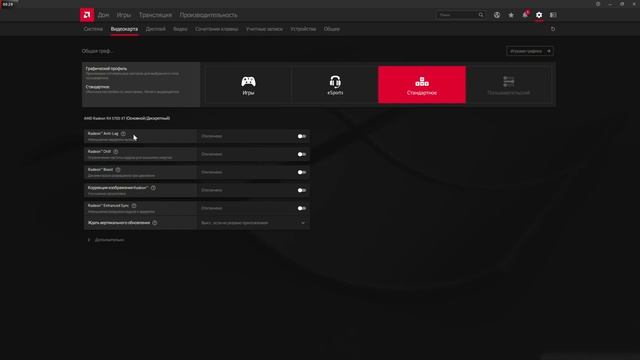Click the AMD Radeon RX 5700 XT label
The width and height of the screenshot is (640, 360).
(x=127, y=118)
